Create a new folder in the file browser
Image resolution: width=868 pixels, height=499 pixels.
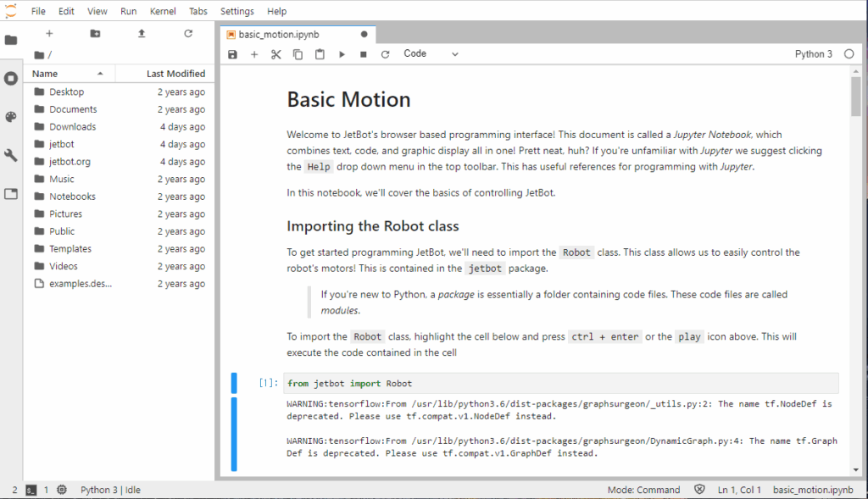pos(95,34)
